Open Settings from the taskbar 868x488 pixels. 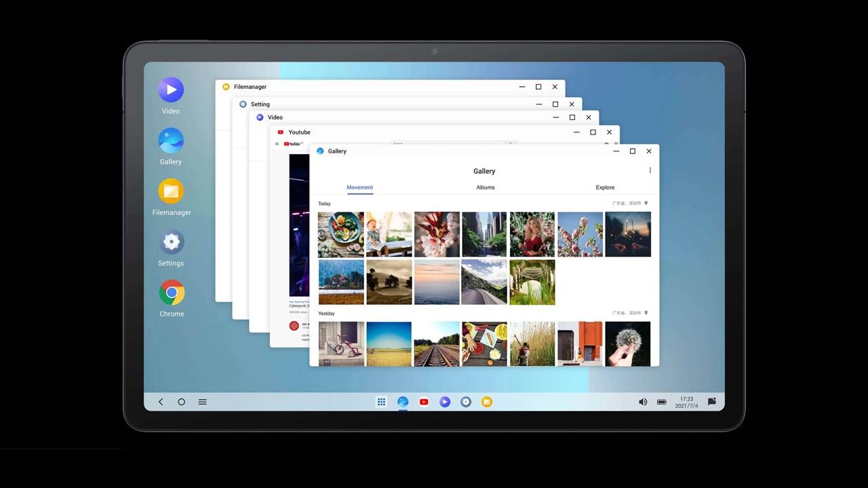466,402
